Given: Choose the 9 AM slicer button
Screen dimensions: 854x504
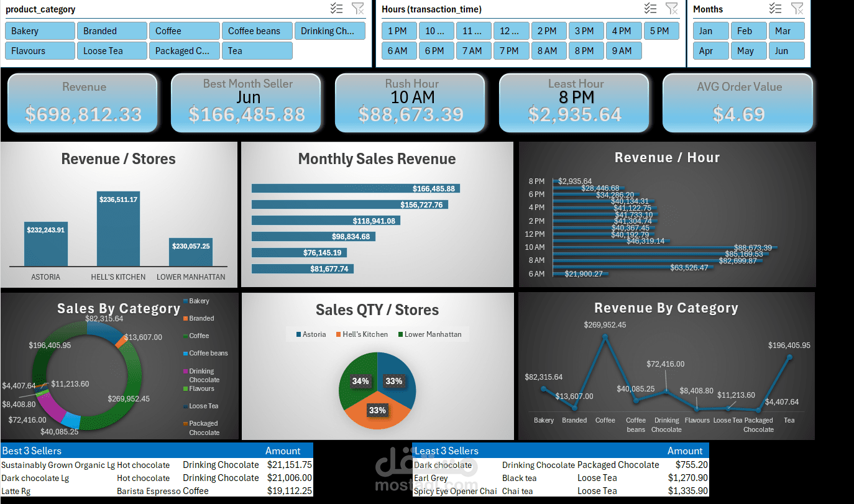Looking at the screenshot, I should [623, 51].
